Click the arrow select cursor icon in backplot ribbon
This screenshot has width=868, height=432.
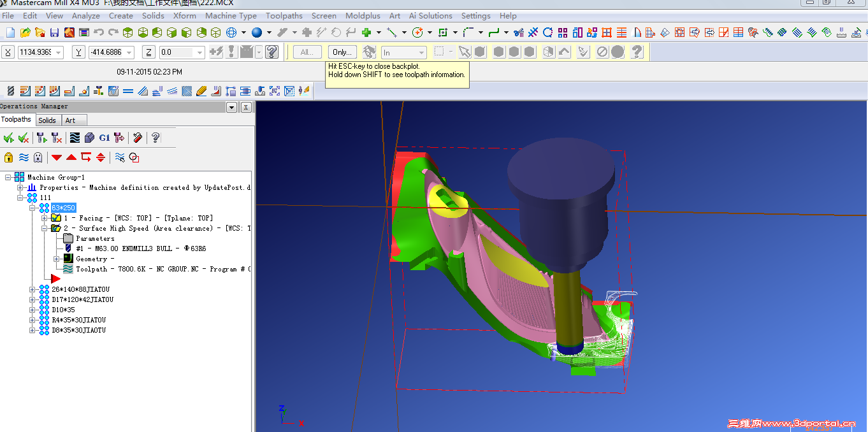tap(465, 52)
